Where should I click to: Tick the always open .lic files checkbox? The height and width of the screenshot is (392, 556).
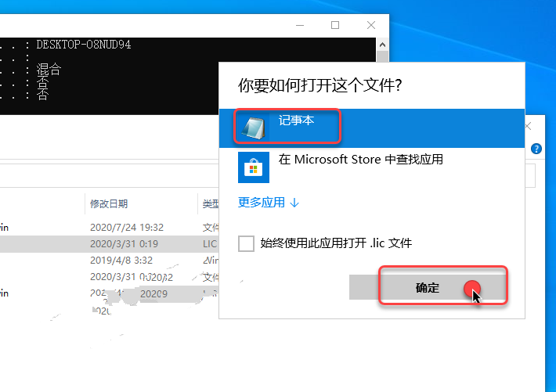246,243
